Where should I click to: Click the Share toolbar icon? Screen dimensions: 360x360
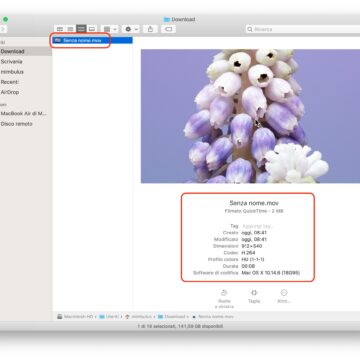coord(150,29)
